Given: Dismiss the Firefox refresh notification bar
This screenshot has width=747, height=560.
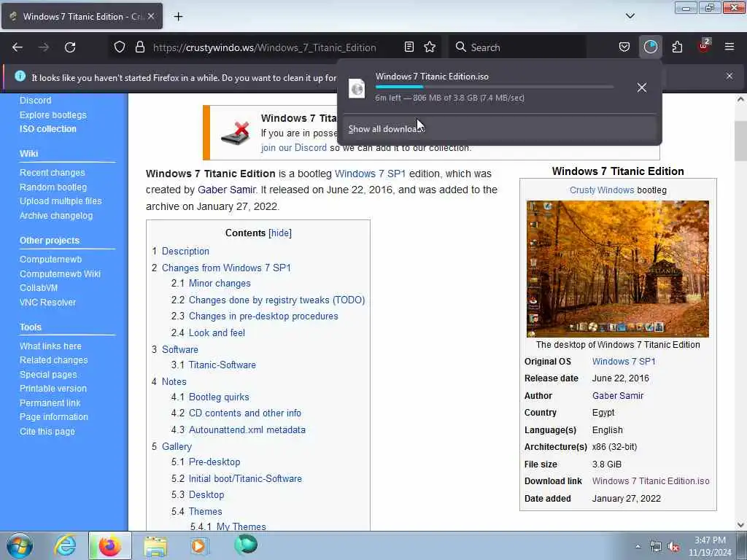Looking at the screenshot, I should (729, 76).
